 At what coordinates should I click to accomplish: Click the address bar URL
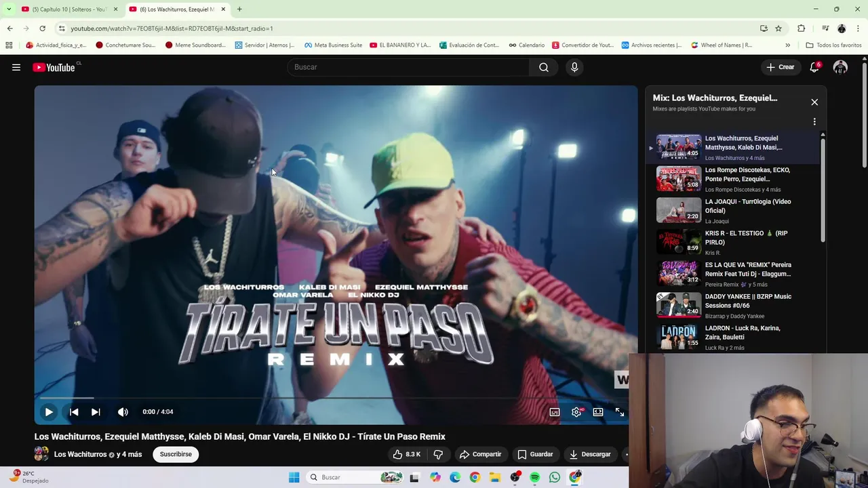172,28
